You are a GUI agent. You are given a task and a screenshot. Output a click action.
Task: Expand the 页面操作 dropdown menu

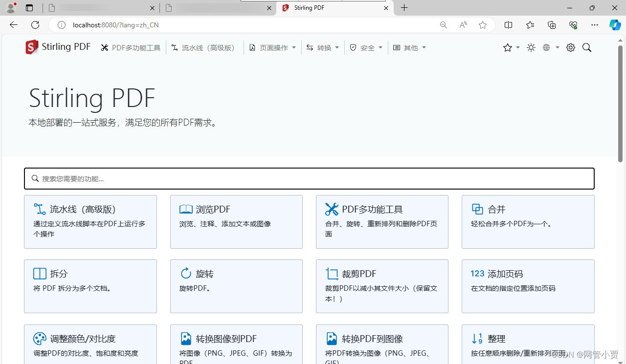(272, 48)
